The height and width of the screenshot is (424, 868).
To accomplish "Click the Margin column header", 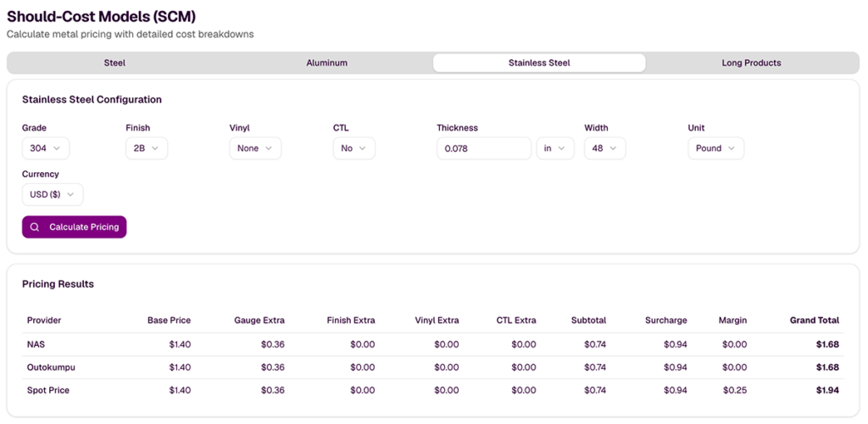I will [x=732, y=320].
